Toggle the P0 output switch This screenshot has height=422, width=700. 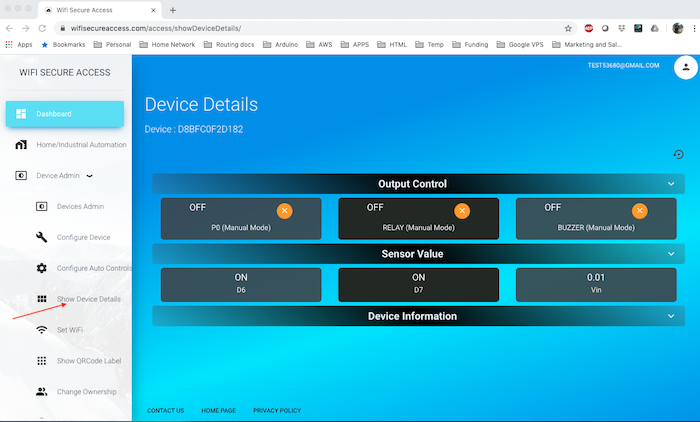(284, 211)
